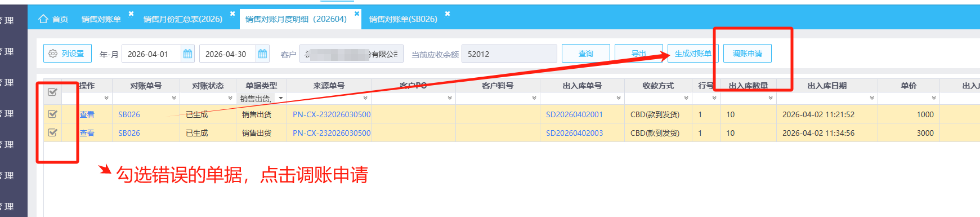Open SB026 link in the second data row
The height and width of the screenshot is (217, 980).
coord(129,133)
